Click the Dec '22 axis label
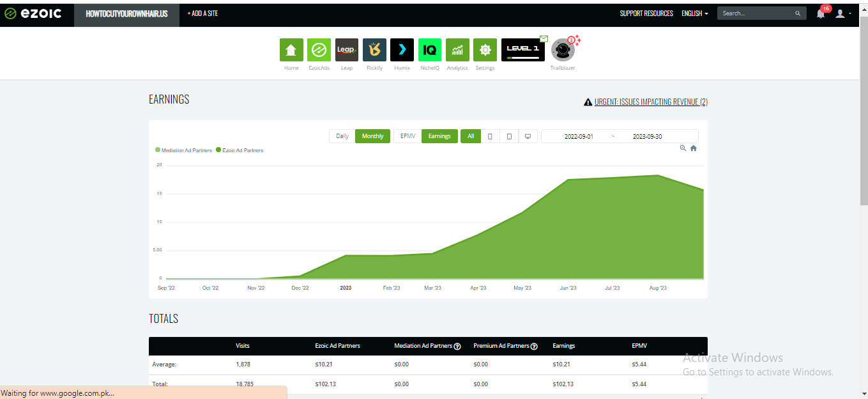 [x=300, y=288]
